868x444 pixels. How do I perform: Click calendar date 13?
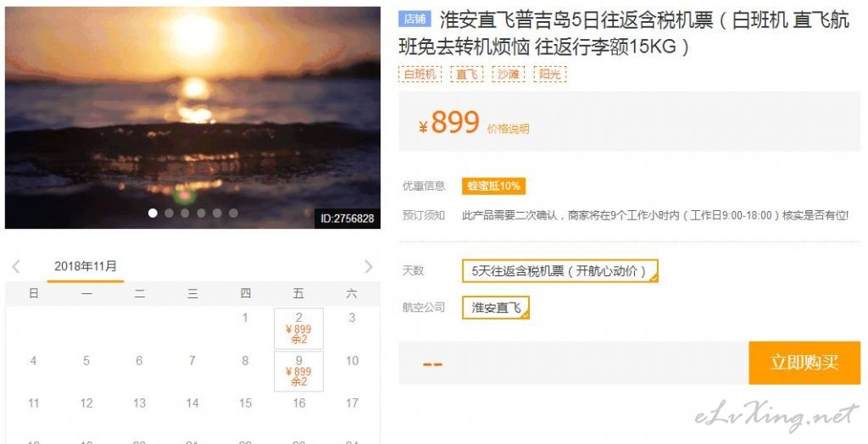click(140, 403)
